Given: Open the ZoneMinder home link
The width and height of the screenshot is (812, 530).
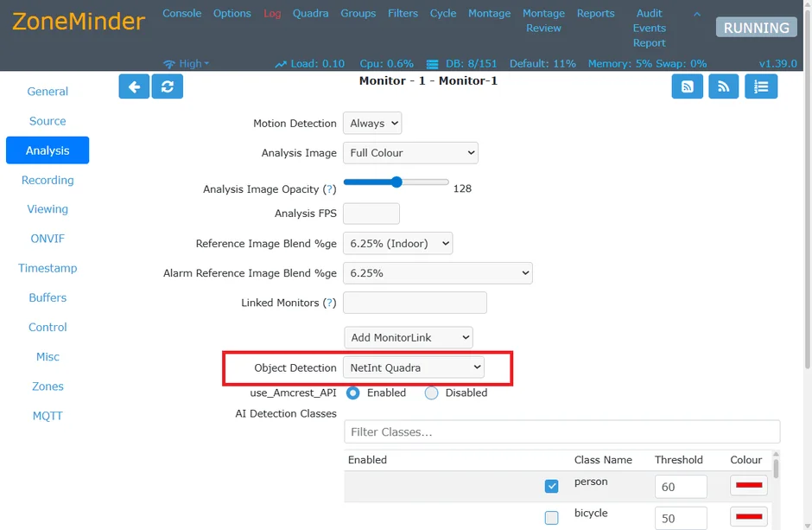Looking at the screenshot, I should tap(79, 21).
